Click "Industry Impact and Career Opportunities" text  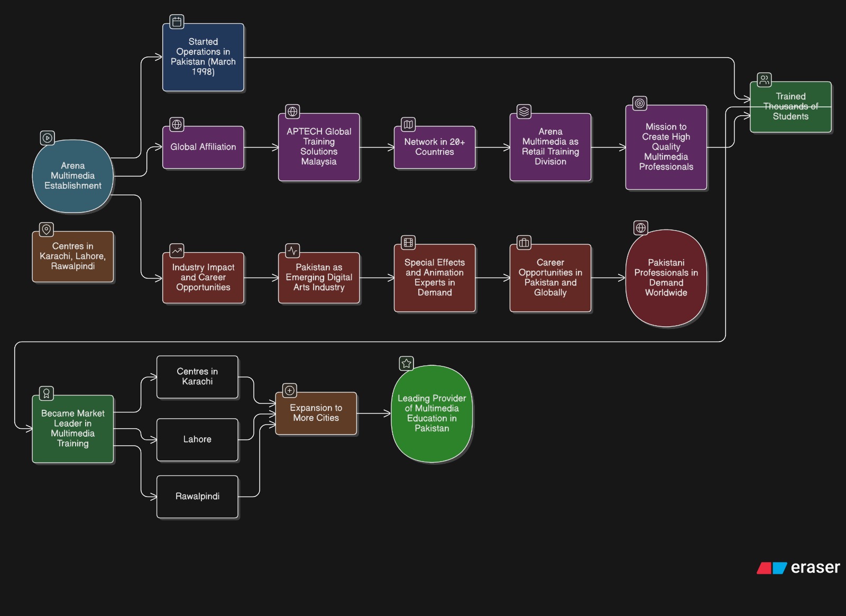(203, 277)
